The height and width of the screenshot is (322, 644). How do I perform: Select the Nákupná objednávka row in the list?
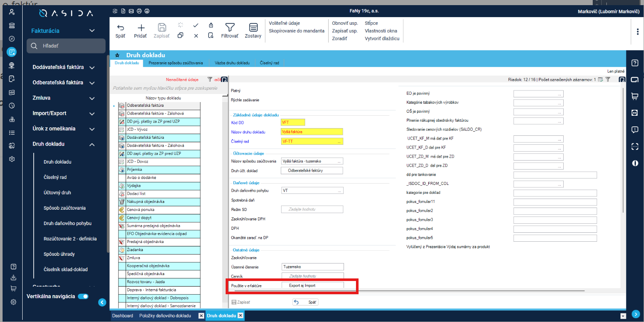(x=159, y=202)
